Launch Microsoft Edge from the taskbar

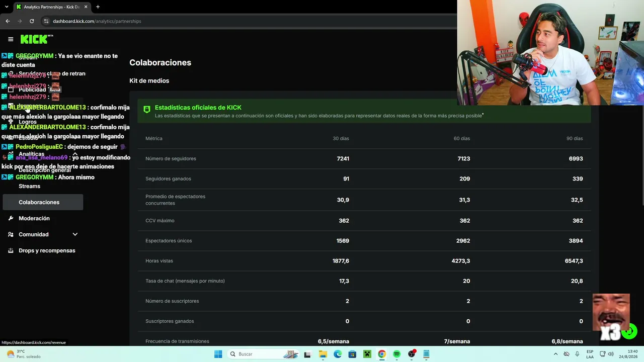[x=338, y=354]
